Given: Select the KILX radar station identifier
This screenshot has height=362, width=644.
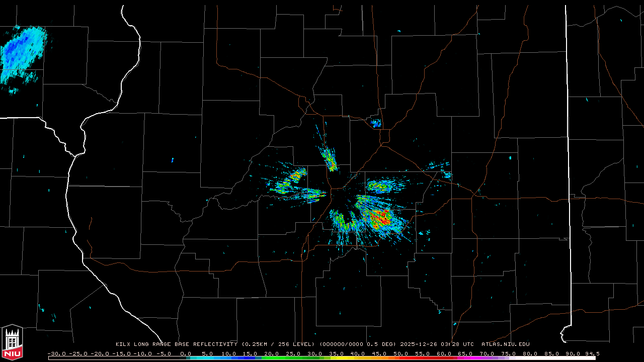Looking at the screenshot, I should (x=123, y=344).
